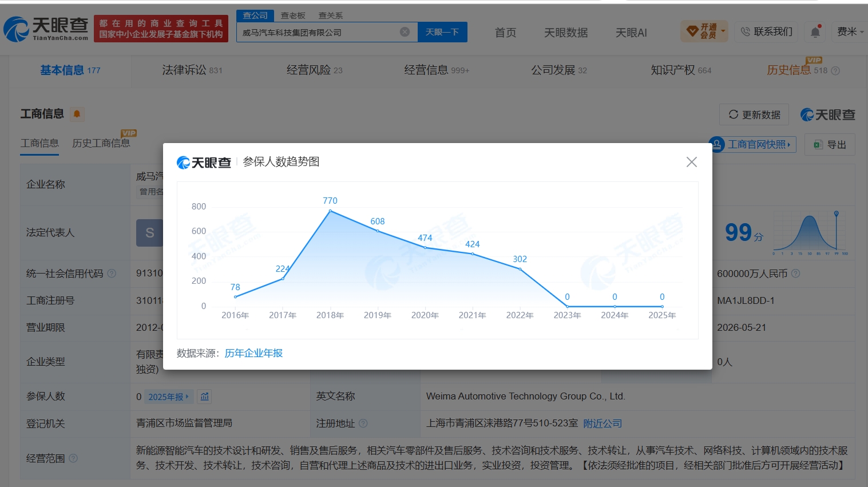868x487 pixels.
Task: Click help icon next to 经营范围
Action: coord(73,458)
